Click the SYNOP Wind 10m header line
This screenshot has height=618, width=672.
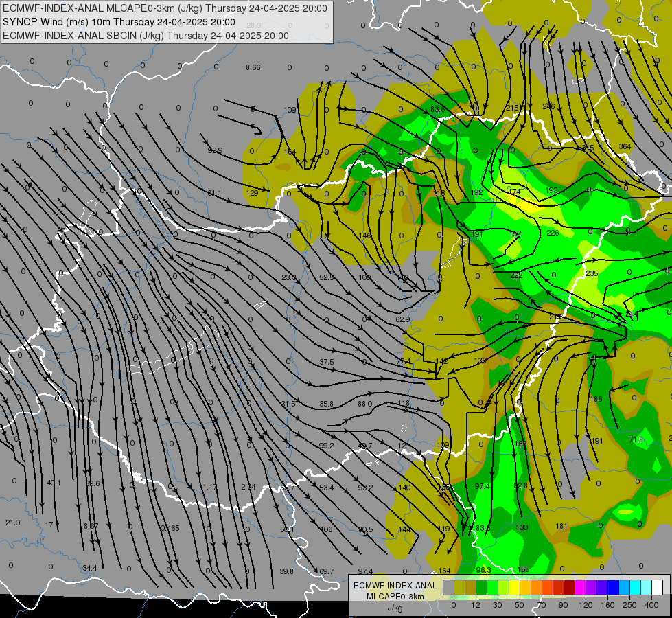[x=119, y=22]
